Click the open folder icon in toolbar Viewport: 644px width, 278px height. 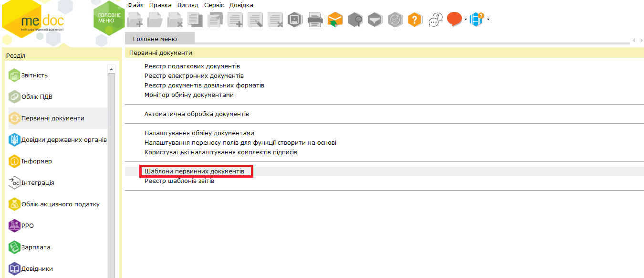click(155, 20)
